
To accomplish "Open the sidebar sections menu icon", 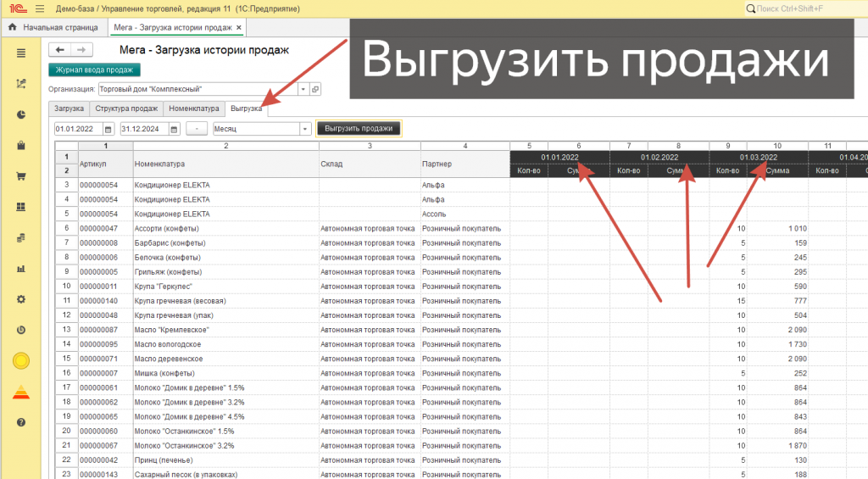I will point(21,53).
